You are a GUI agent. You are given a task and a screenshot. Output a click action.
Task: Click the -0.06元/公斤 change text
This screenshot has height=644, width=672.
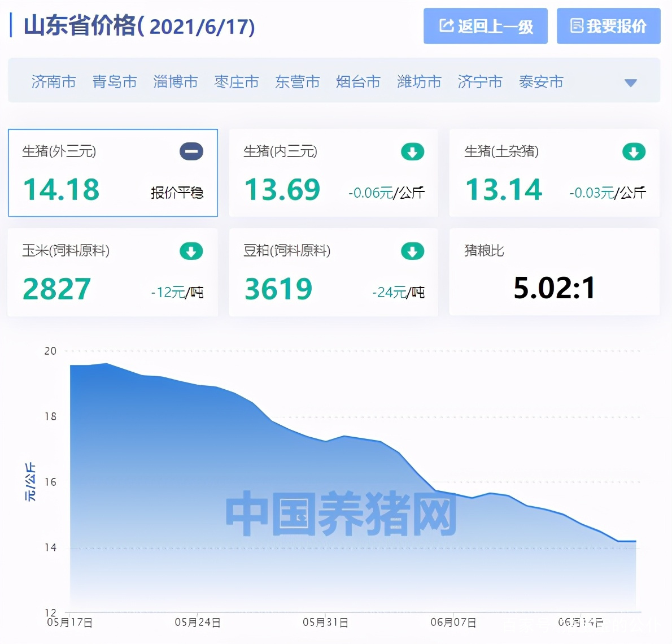coord(386,193)
